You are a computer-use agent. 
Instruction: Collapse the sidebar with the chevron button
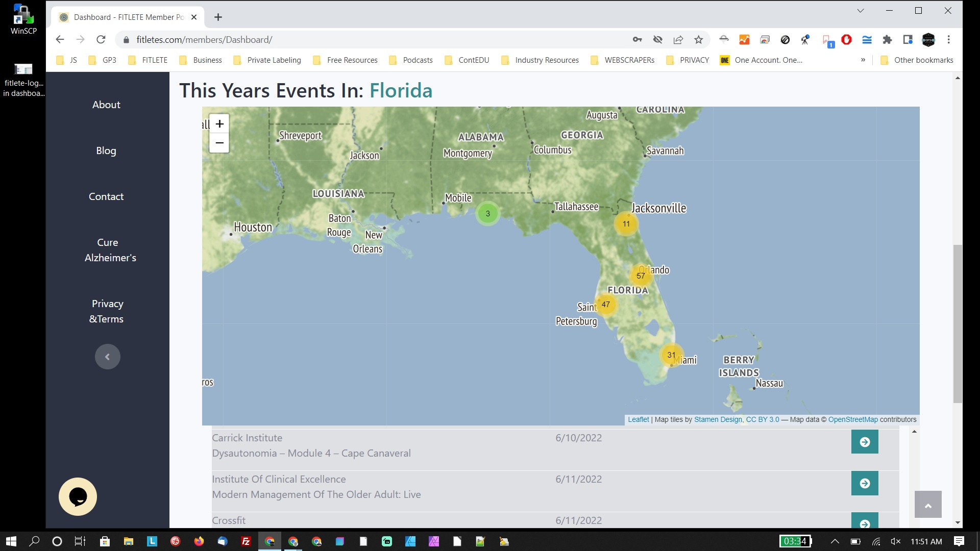point(107,357)
